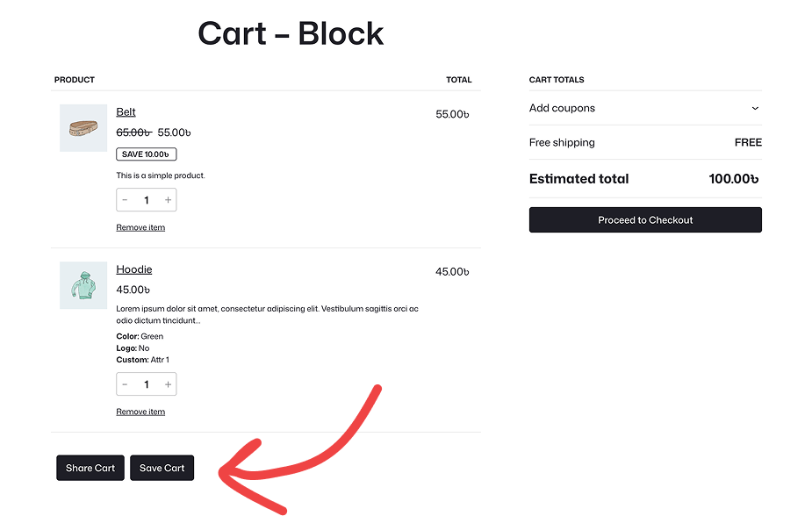Click the SAVE 10.00৳ discount badge
The height and width of the screenshot is (516, 812).
click(146, 154)
